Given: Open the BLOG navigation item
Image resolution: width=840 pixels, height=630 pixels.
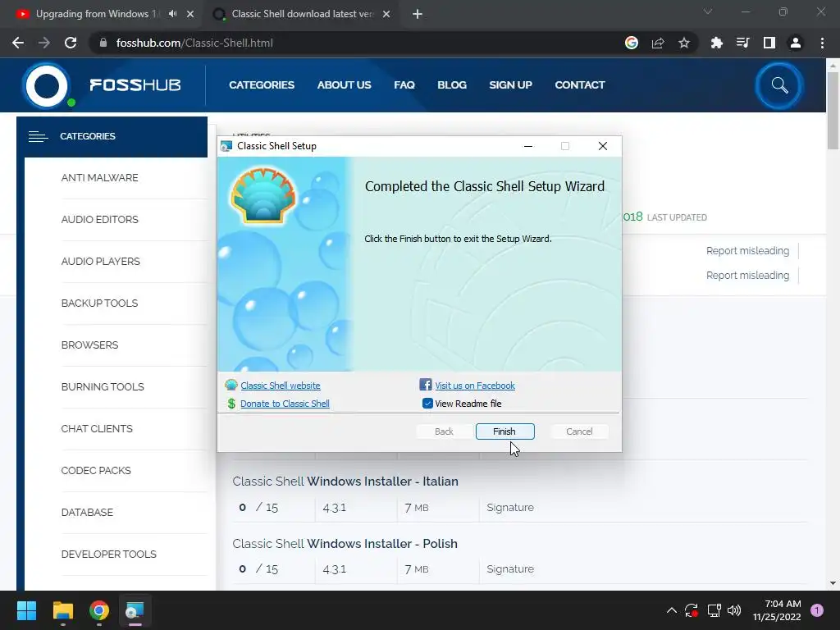Looking at the screenshot, I should [452, 84].
